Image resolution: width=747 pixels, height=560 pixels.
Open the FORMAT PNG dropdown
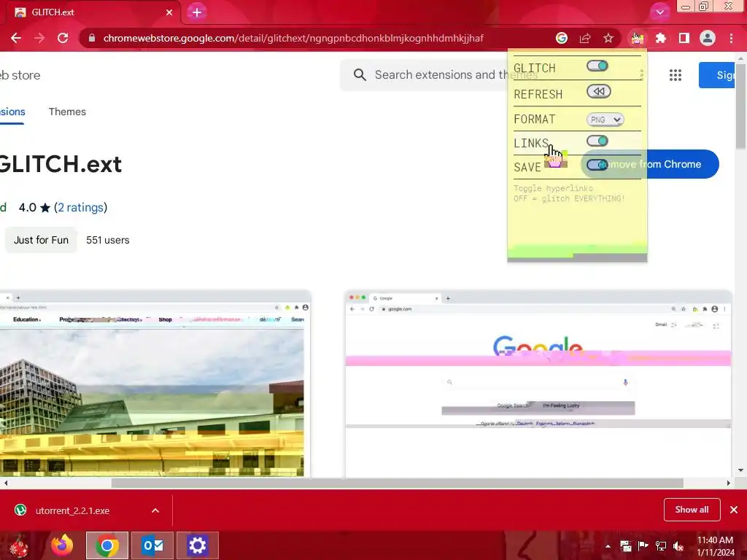pyautogui.click(x=605, y=120)
